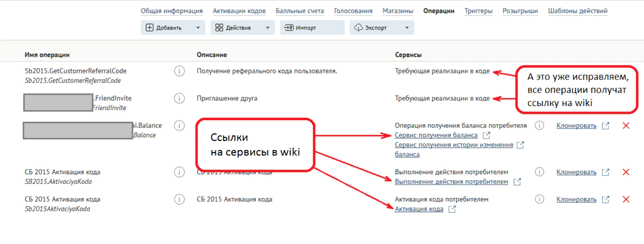The height and width of the screenshot is (244, 644).
Task: Delete the Sb2015AktivaciyaKoda operation red X
Action: 626,199
